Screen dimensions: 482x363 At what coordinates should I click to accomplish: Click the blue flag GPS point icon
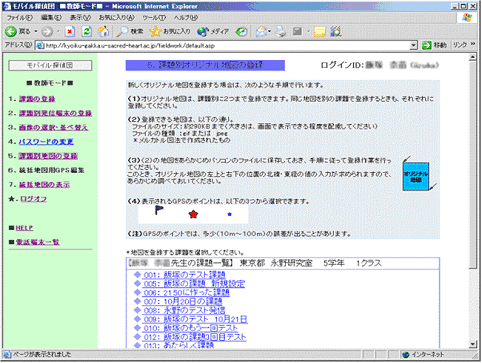coord(159,210)
